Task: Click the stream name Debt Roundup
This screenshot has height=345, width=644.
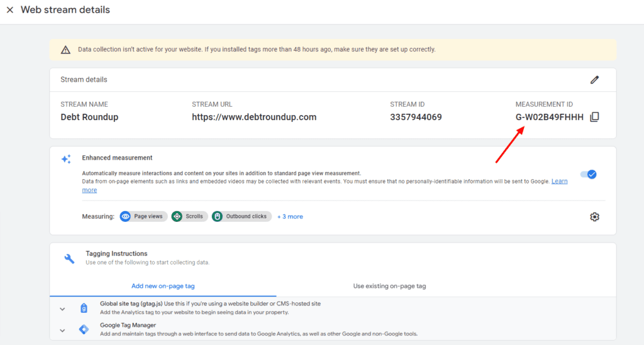Action: tap(89, 117)
